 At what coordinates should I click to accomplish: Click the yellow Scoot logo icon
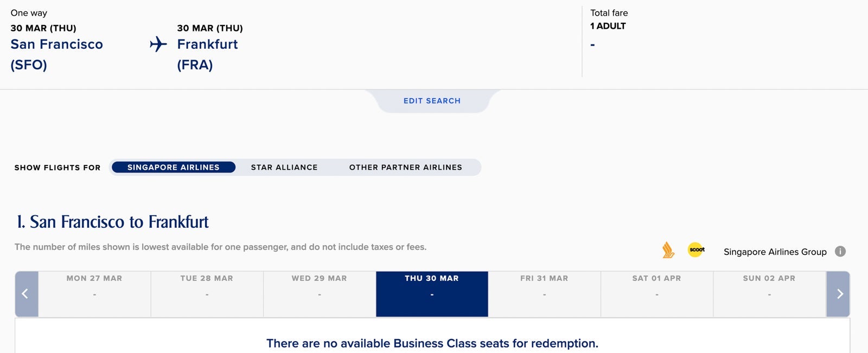point(697,250)
